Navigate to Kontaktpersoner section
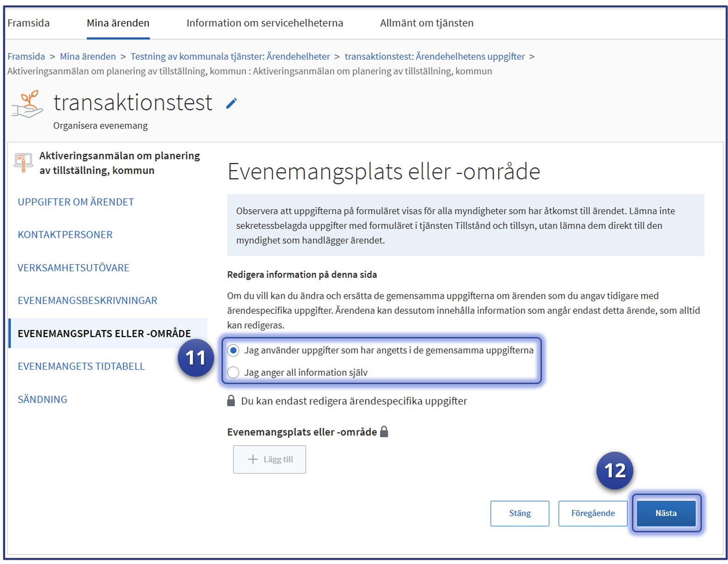 pos(65,234)
